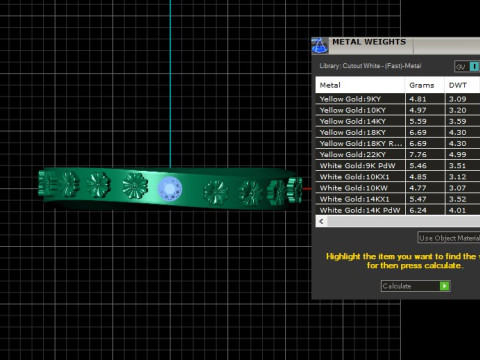Click the horizontal scrollbar track below the table

tap(403, 221)
